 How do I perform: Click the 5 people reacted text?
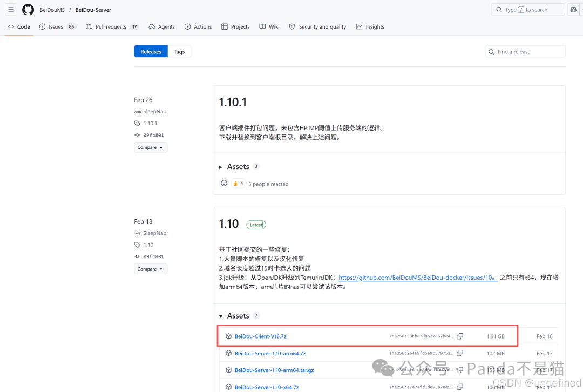(x=268, y=184)
